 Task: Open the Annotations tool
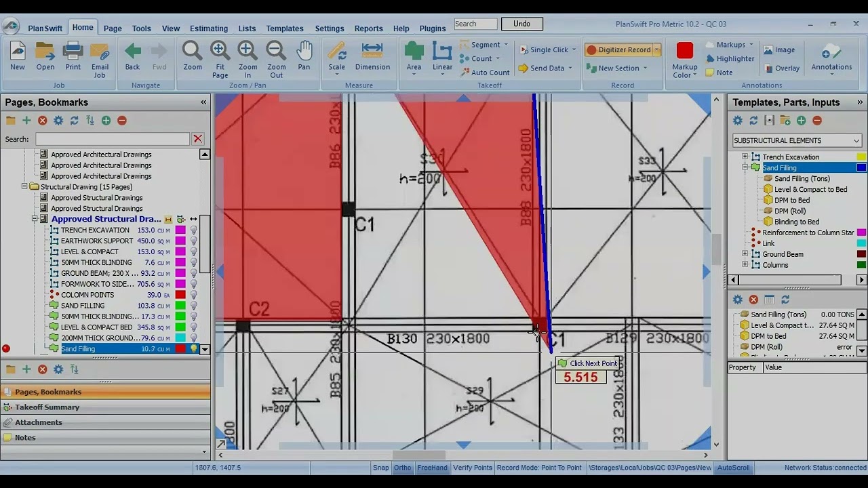tap(831, 58)
